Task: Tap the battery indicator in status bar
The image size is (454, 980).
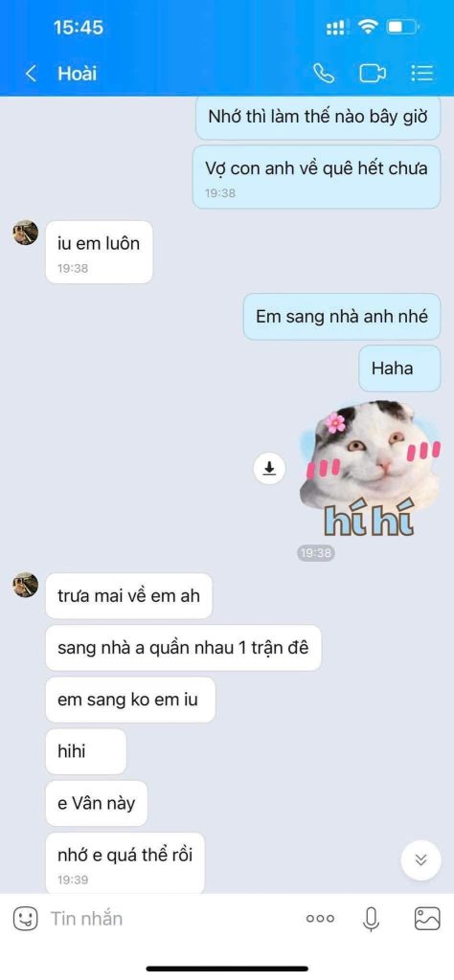Action: point(401,28)
